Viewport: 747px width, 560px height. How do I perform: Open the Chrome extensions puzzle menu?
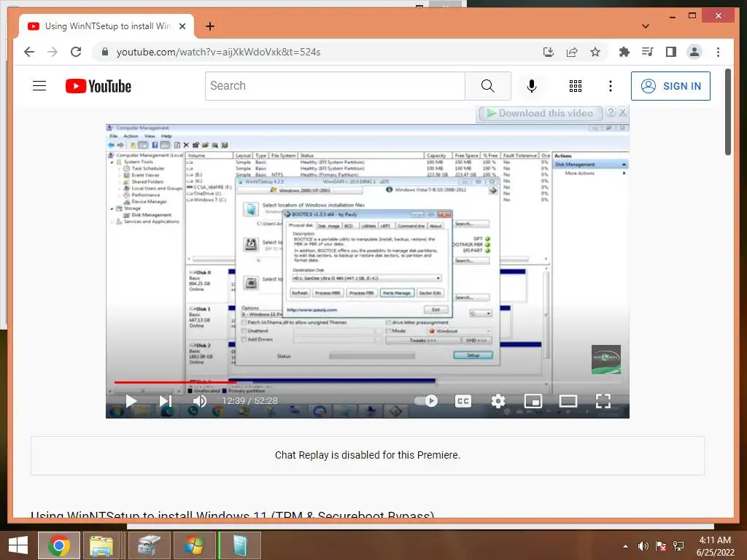[x=624, y=52]
